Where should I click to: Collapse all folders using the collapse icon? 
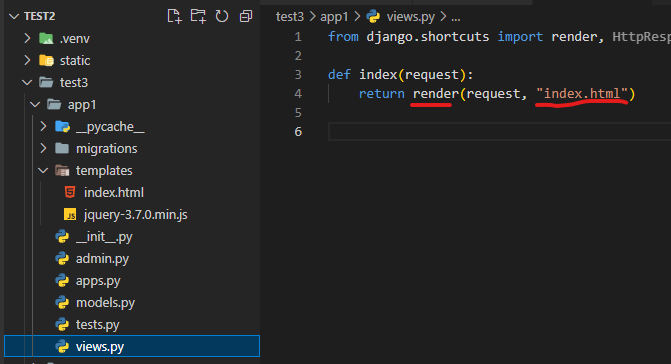[x=246, y=16]
